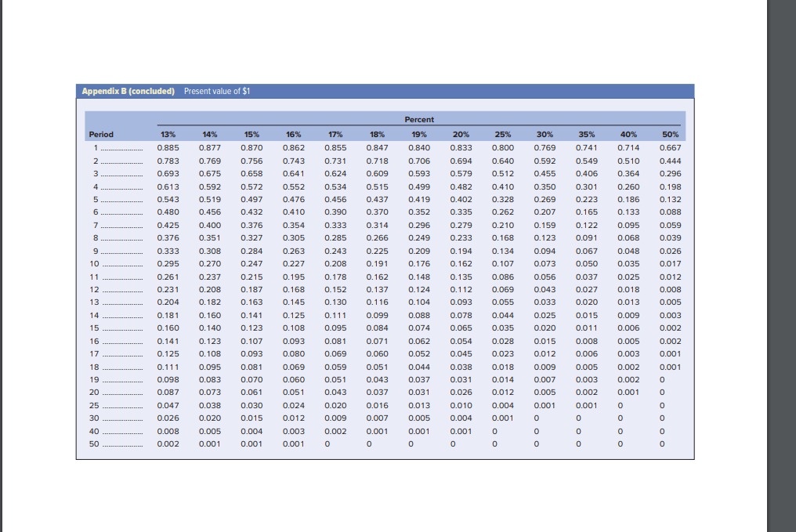Image resolution: width=796 pixels, height=532 pixels.
Task: Click the Period 25 row label
Action: pos(95,406)
